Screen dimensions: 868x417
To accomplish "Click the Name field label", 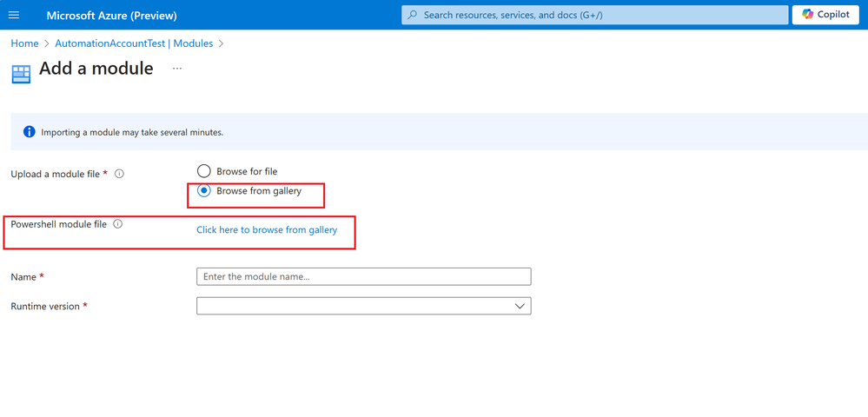I will [23, 277].
